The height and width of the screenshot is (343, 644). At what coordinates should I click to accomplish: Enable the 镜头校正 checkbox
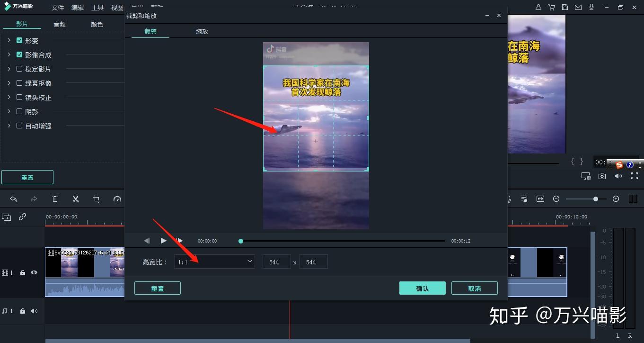pyautogui.click(x=19, y=97)
